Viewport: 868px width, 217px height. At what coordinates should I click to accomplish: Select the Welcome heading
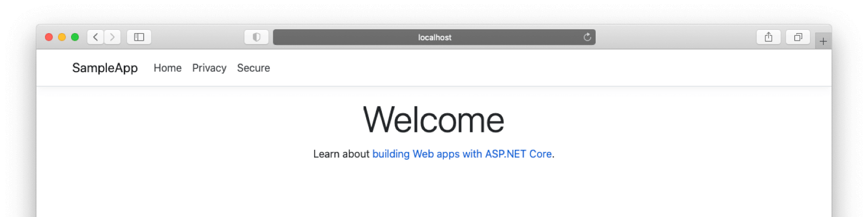pyautogui.click(x=433, y=119)
